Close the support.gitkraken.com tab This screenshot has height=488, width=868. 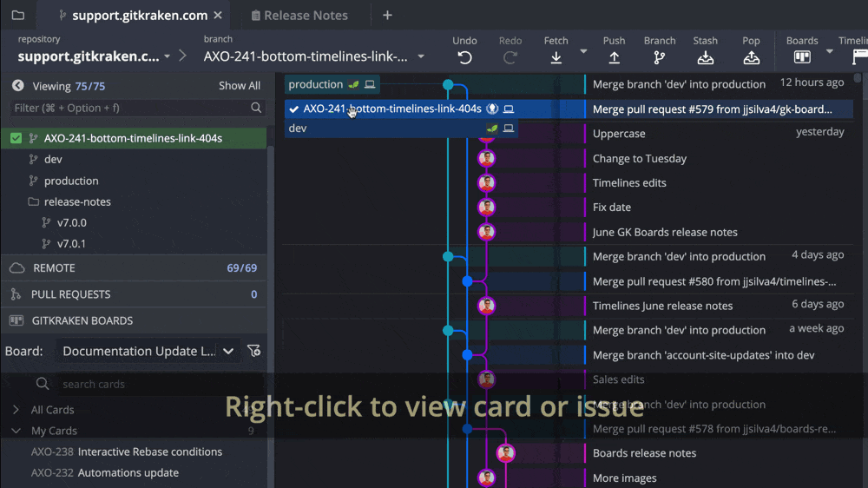point(218,16)
